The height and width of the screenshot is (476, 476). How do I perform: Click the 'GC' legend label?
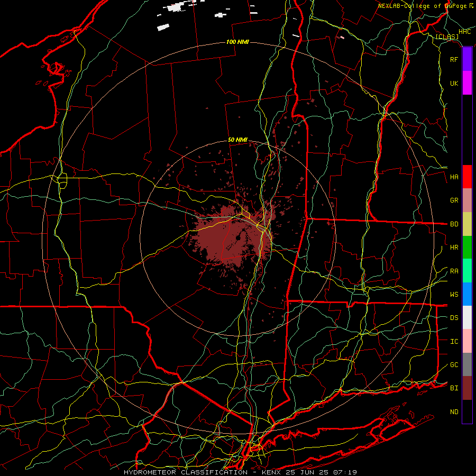pos(454,365)
